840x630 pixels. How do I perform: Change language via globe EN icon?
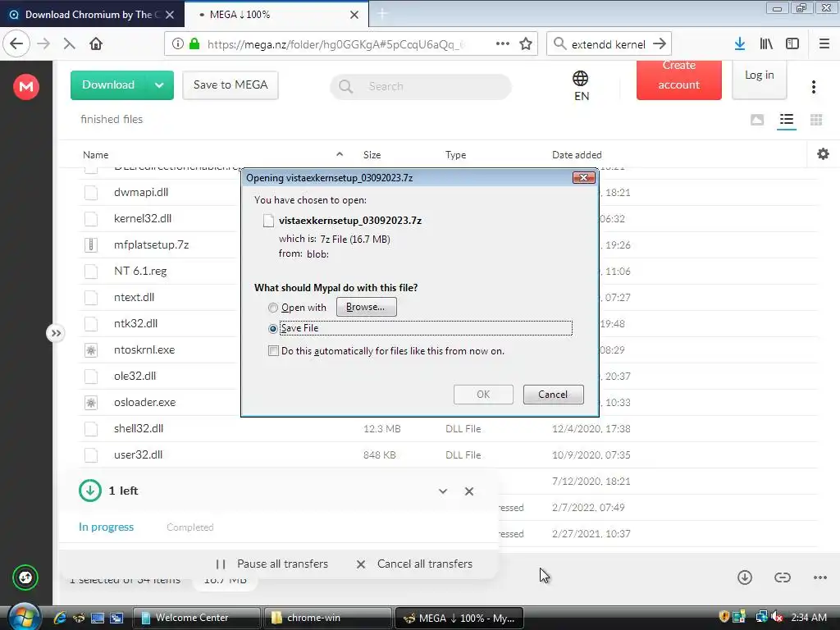tap(581, 85)
